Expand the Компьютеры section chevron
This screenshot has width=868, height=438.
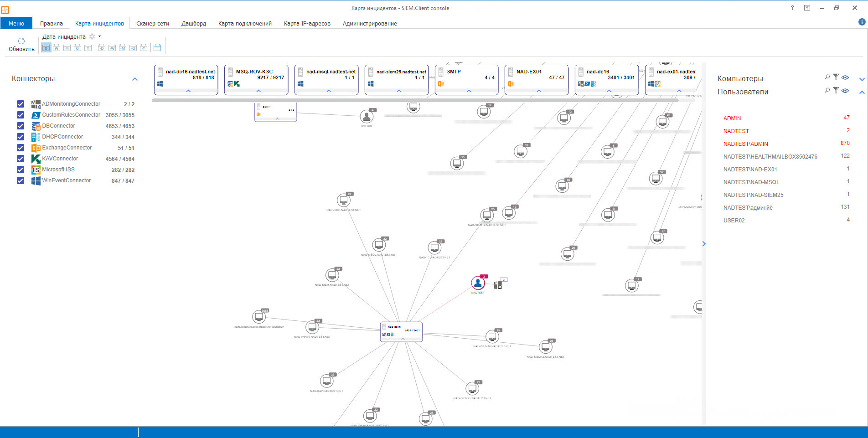click(x=862, y=79)
